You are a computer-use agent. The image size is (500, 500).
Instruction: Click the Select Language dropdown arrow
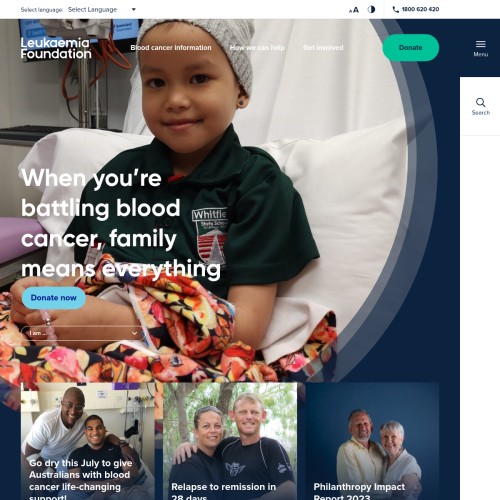click(x=134, y=9)
